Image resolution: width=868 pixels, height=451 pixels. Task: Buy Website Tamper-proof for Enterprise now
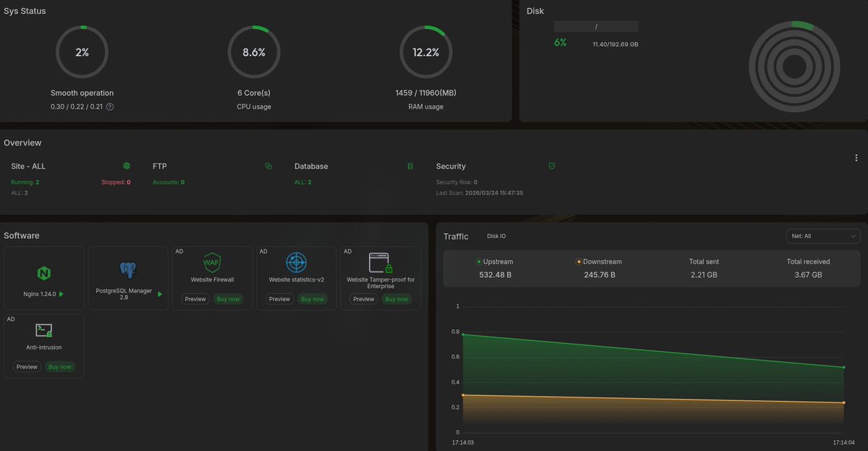(x=396, y=299)
